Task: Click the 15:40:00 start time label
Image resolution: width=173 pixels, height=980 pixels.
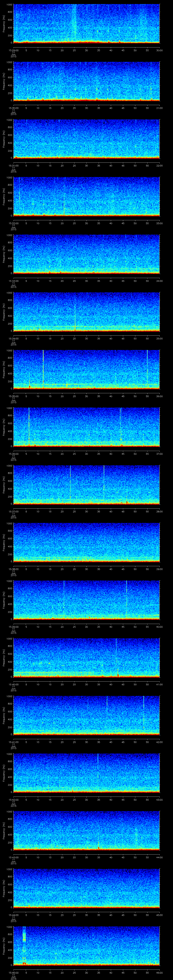Action: (x=13, y=684)
